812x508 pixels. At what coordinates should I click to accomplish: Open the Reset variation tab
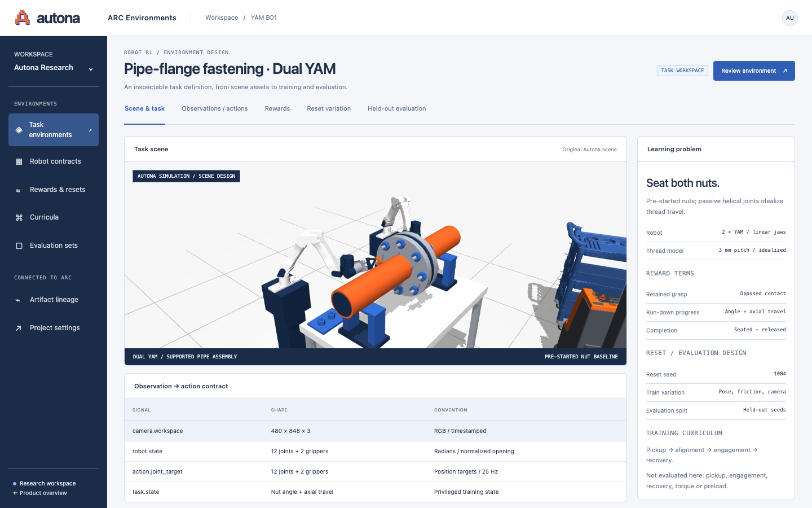[x=329, y=108]
